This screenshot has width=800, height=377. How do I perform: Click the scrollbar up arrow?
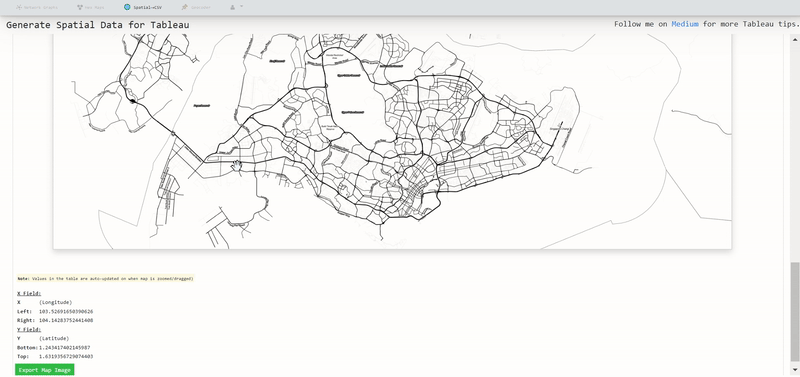tap(795, 39)
